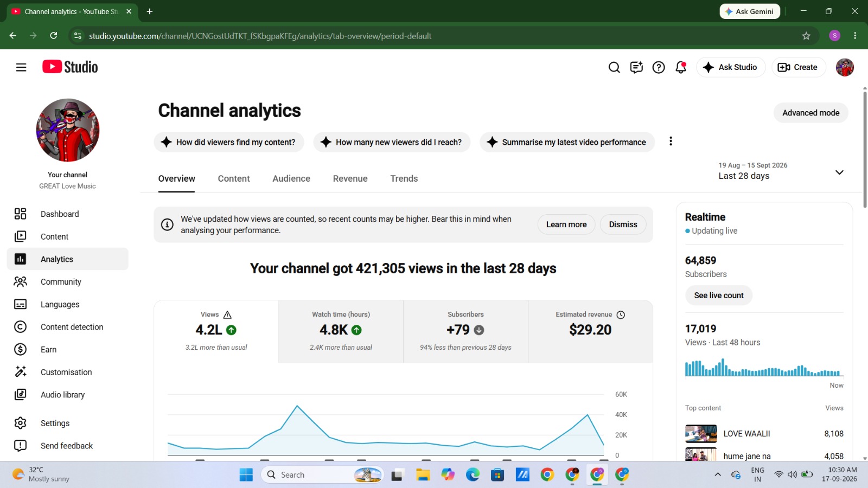
Task: Dismiss the views update notice
Action: [x=623, y=224]
